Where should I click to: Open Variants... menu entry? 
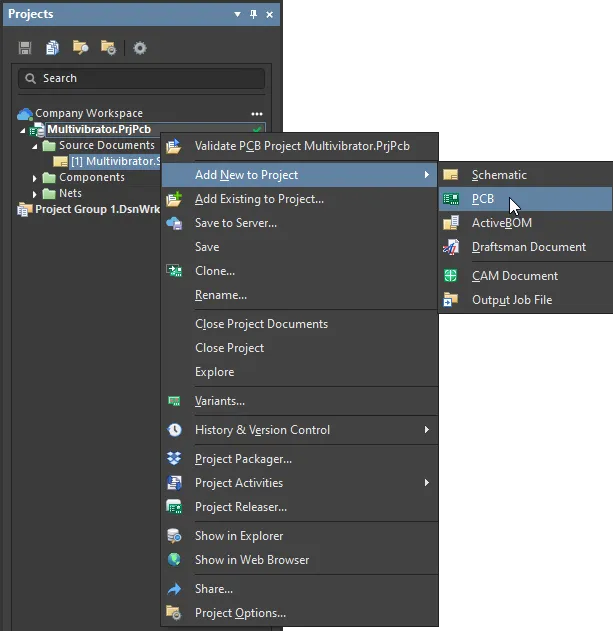coord(300,401)
